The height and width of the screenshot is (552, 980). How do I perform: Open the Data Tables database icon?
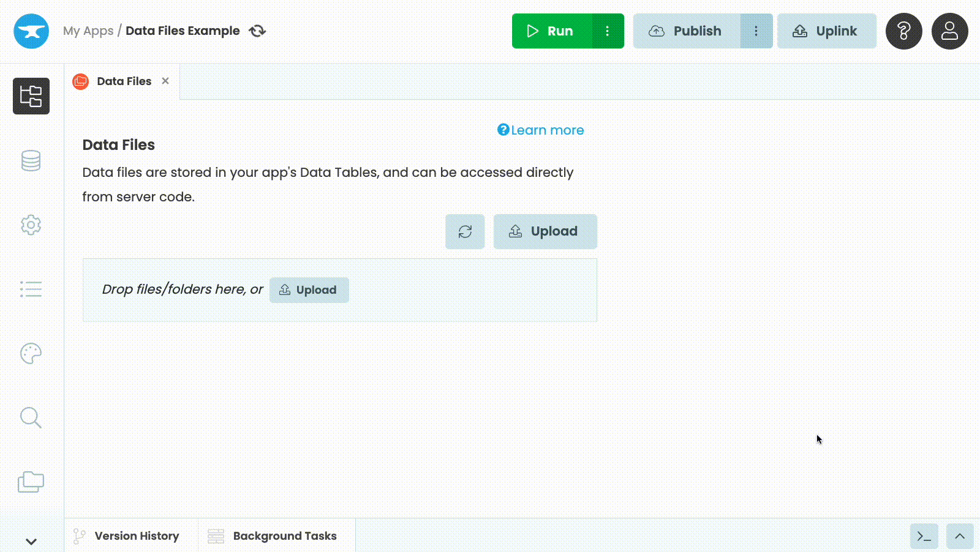[31, 160]
